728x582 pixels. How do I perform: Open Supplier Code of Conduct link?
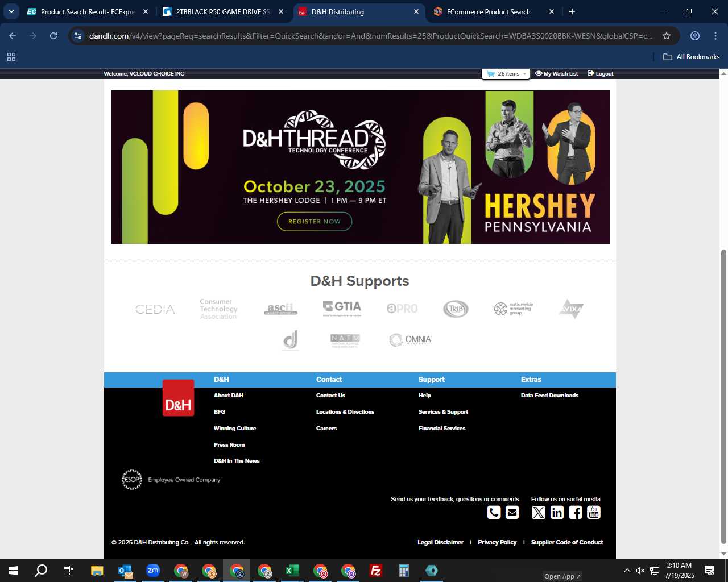click(x=567, y=542)
